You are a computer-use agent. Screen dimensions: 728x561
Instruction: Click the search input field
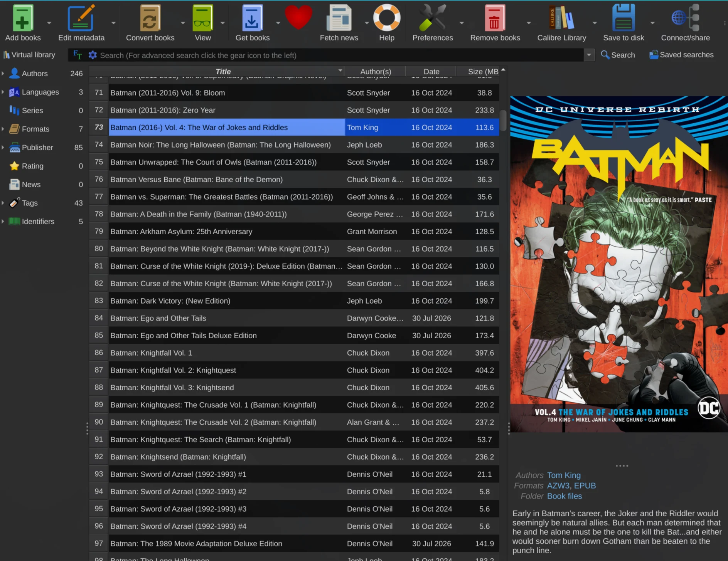click(340, 55)
